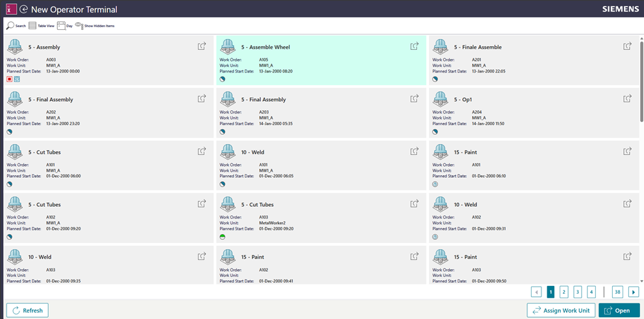
Task: Click open icon on 5 - Finale Assemble card
Action: coord(628,46)
